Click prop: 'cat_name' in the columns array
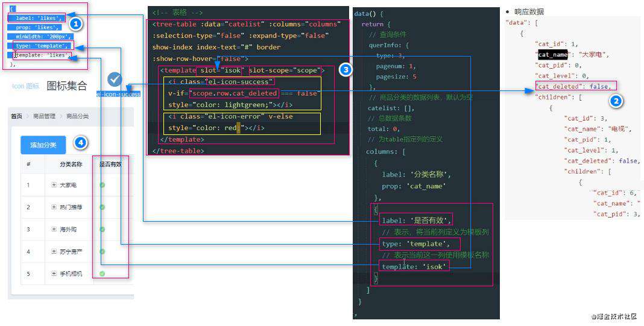This screenshot has height=326, width=644. (x=414, y=186)
